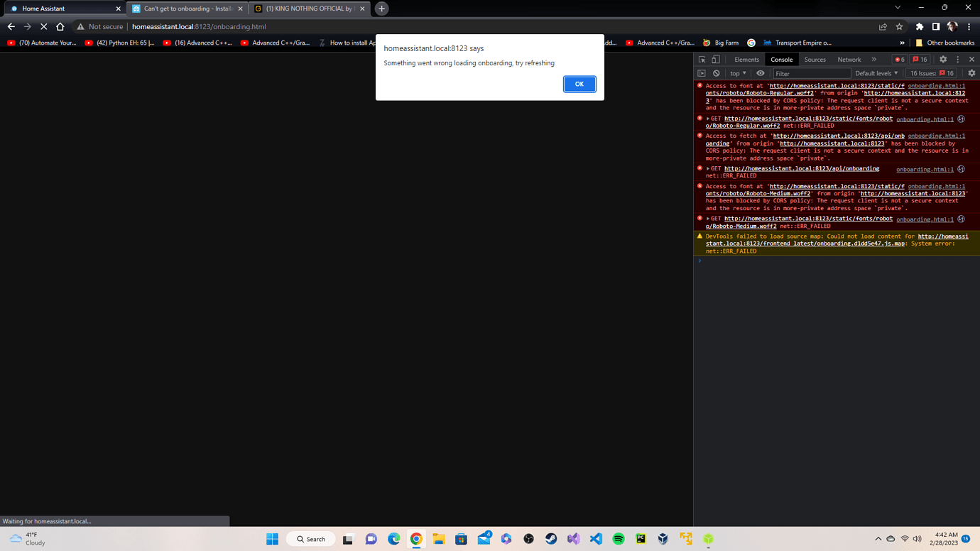980x551 pixels.
Task: Open the top frame context dropdown
Action: [736, 73]
